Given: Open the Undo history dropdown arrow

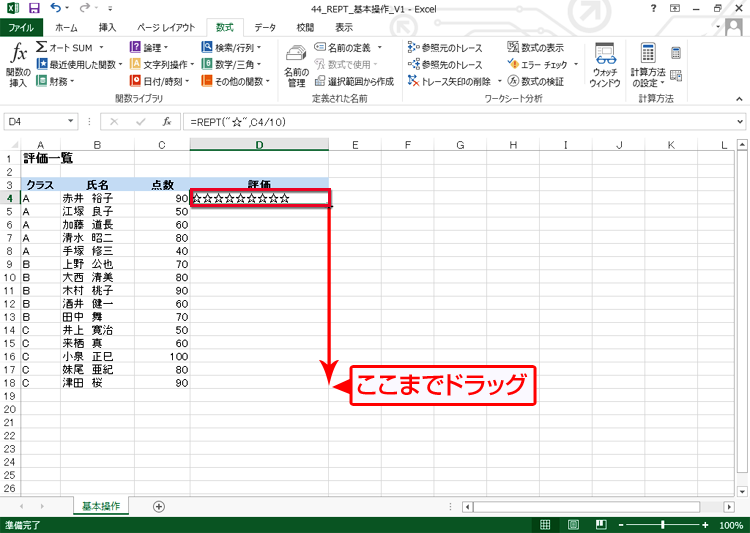Looking at the screenshot, I should tap(66, 8).
